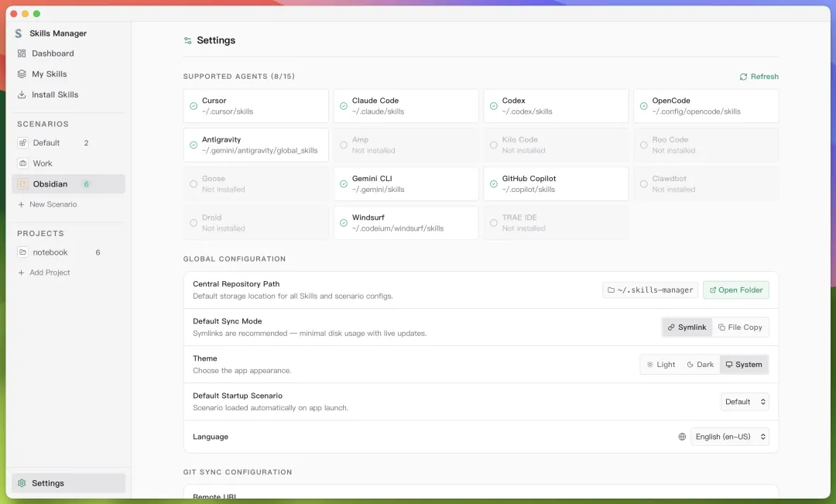Click the ~/.codeium/windsurf/skills path text
Screen dimensions: 836x504
point(398,228)
